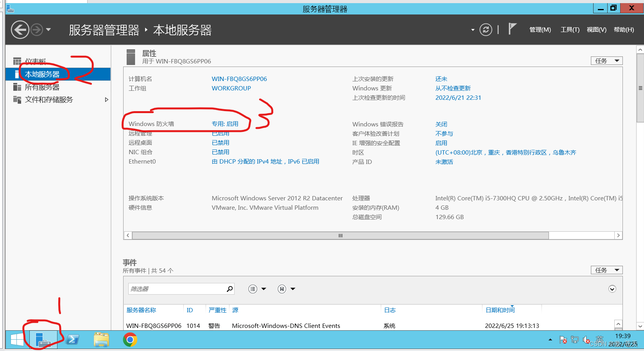Viewport: 644px width, 351px height.
Task: Click 从不检查更新 link
Action: [x=453, y=88]
